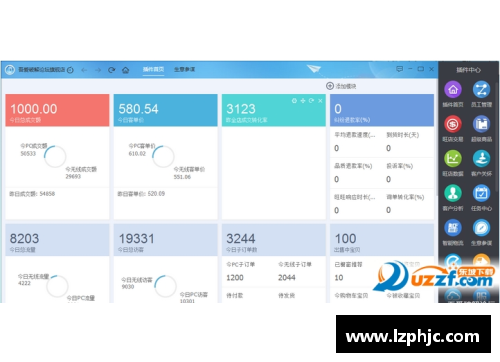The width and height of the screenshot is (500, 362).
Task: Click the donut chart in the 580.54 card
Action: [x=163, y=156]
